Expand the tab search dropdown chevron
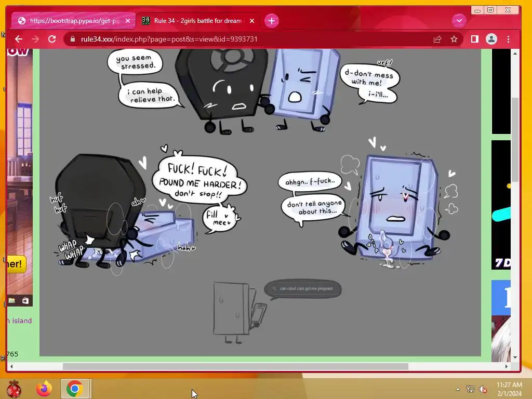Image resolution: width=532 pixels, height=399 pixels. (459, 21)
